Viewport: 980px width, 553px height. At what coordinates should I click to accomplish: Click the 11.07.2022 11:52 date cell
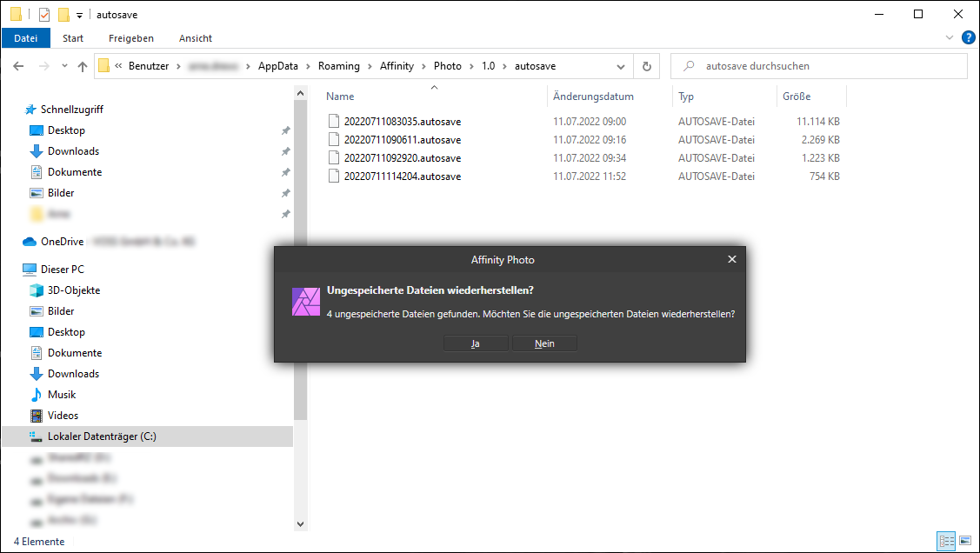[x=590, y=177]
